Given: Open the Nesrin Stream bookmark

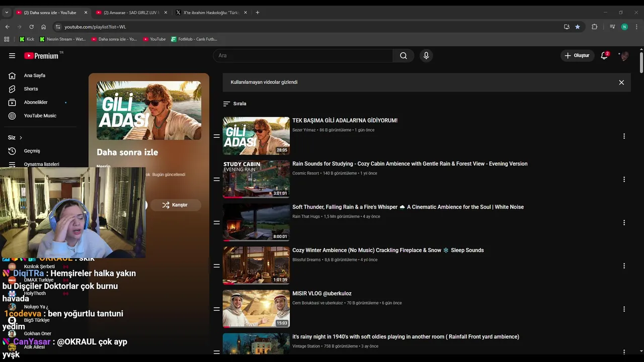Looking at the screenshot, I should (63, 39).
